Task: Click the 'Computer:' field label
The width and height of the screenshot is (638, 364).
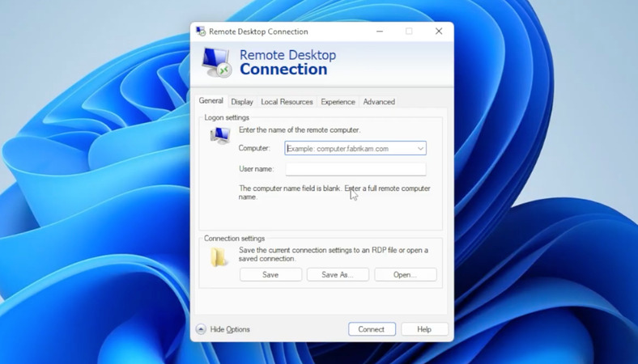Action: [x=254, y=148]
